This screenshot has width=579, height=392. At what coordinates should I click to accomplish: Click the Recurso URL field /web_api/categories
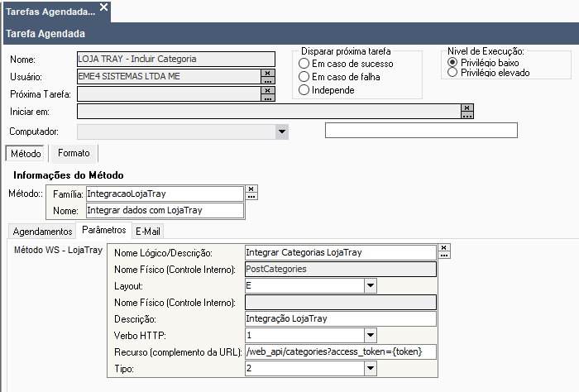[341, 351]
